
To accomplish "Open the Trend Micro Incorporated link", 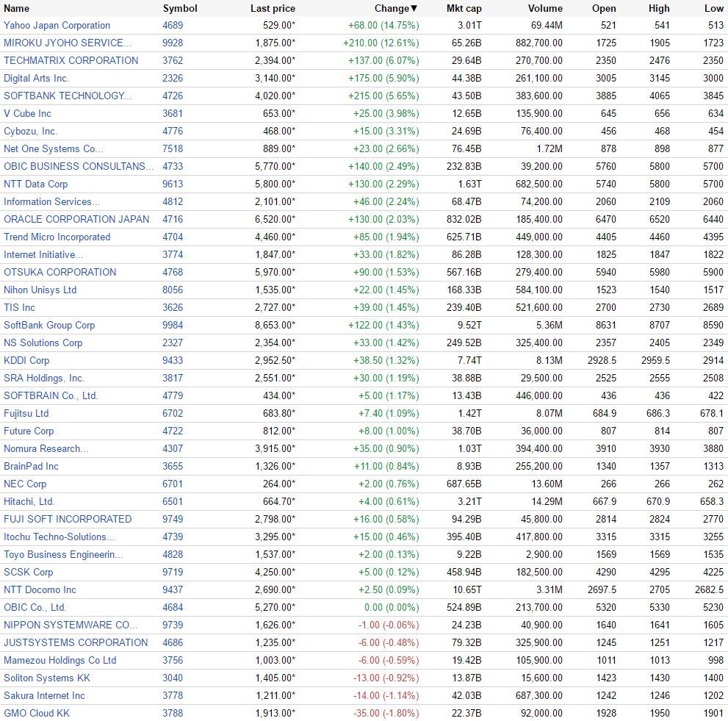I will [x=57, y=237].
